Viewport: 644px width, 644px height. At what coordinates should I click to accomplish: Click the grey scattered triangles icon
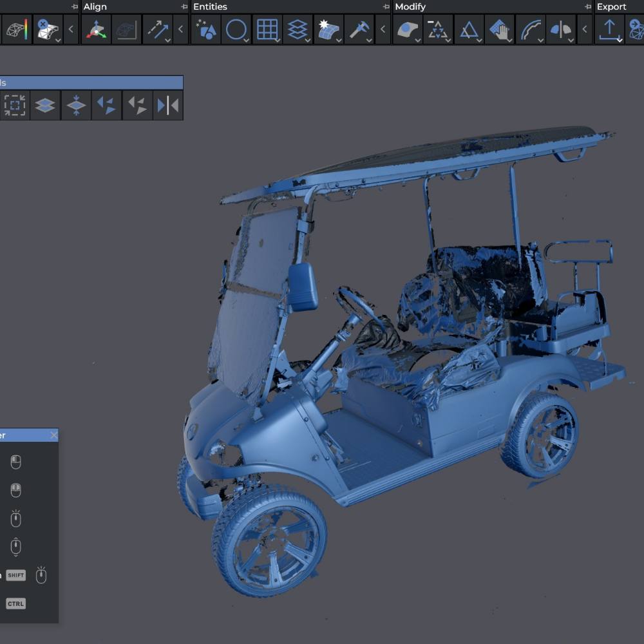tap(137, 105)
